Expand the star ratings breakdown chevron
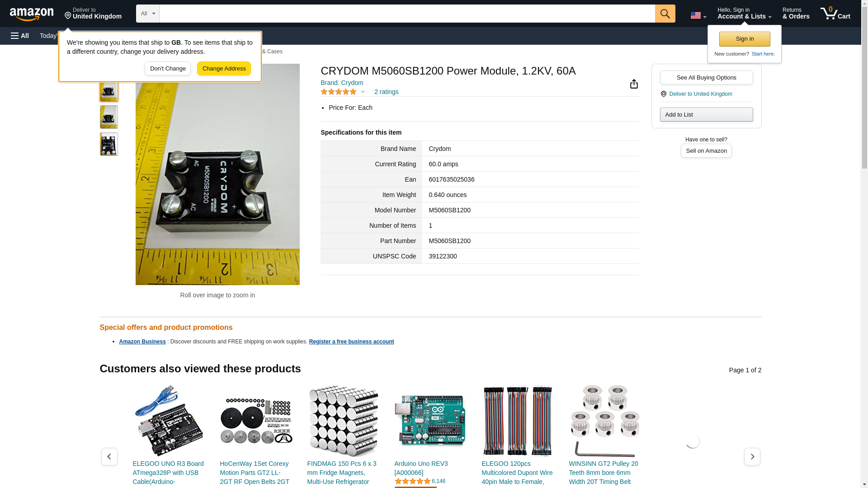The height and width of the screenshot is (488, 868). pyautogui.click(x=363, y=92)
